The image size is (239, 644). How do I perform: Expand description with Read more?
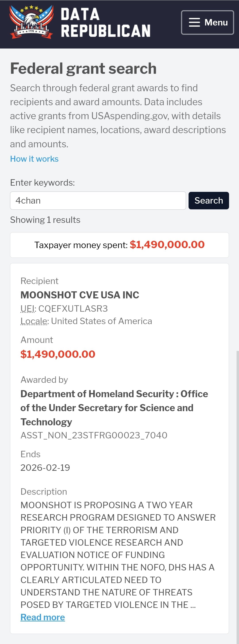coord(43,617)
